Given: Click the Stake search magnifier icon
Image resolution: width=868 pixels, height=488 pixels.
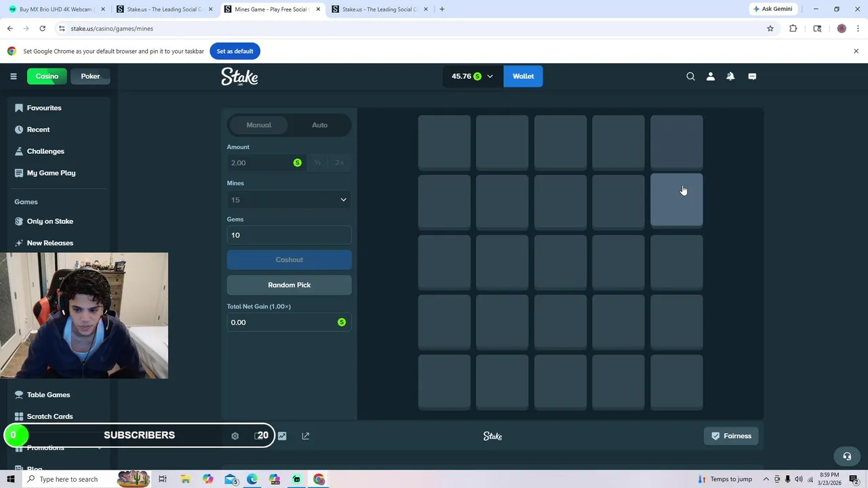Looking at the screenshot, I should 690,77.
